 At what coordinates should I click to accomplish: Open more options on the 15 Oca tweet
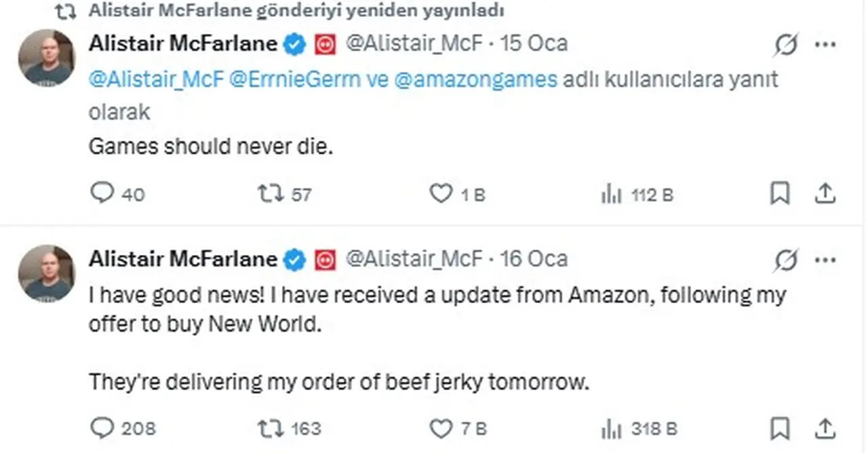coord(825,45)
